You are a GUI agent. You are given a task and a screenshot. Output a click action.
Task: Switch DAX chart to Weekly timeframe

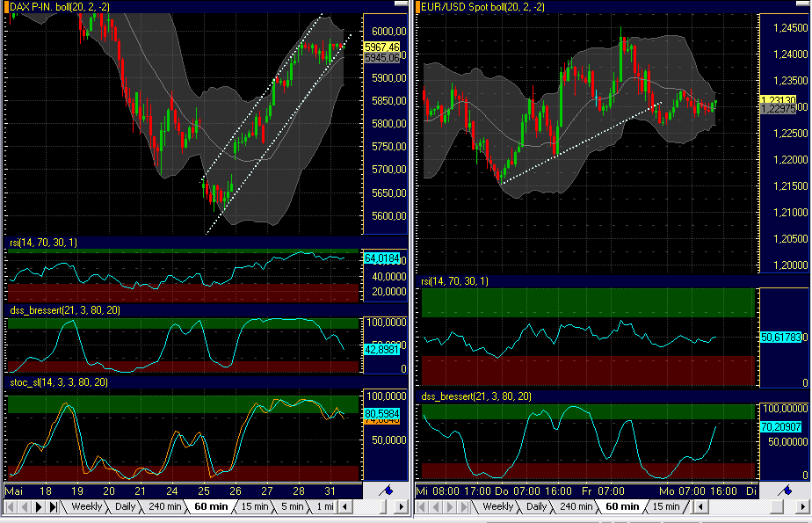(x=86, y=506)
